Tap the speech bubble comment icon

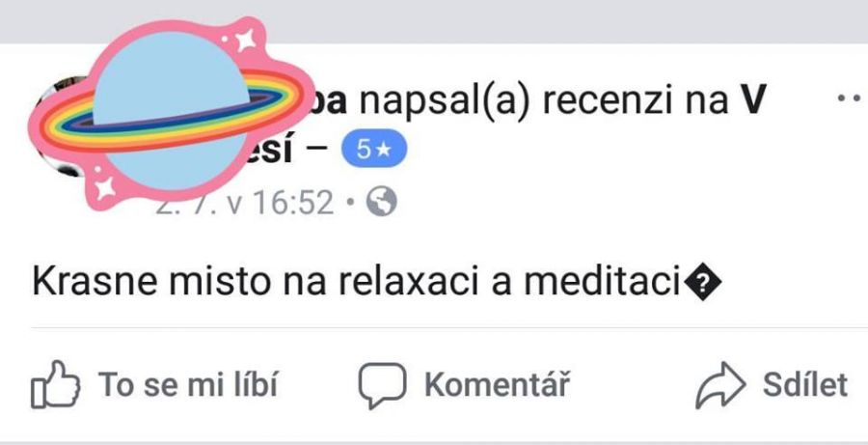tap(382, 385)
